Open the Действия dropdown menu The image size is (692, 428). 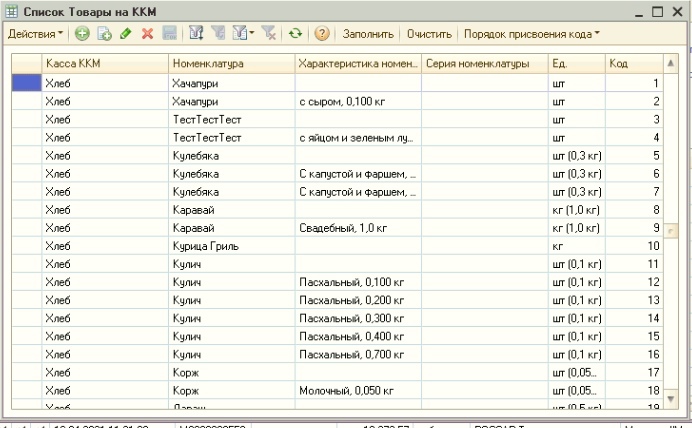click(35, 34)
